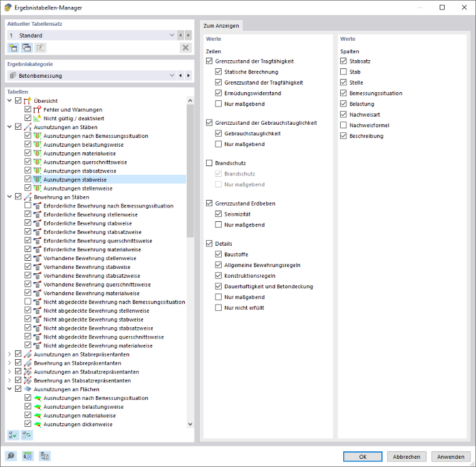
Task: Click the Ausnutzungen an Stabrepräsentanten icon
Action: [28, 354]
